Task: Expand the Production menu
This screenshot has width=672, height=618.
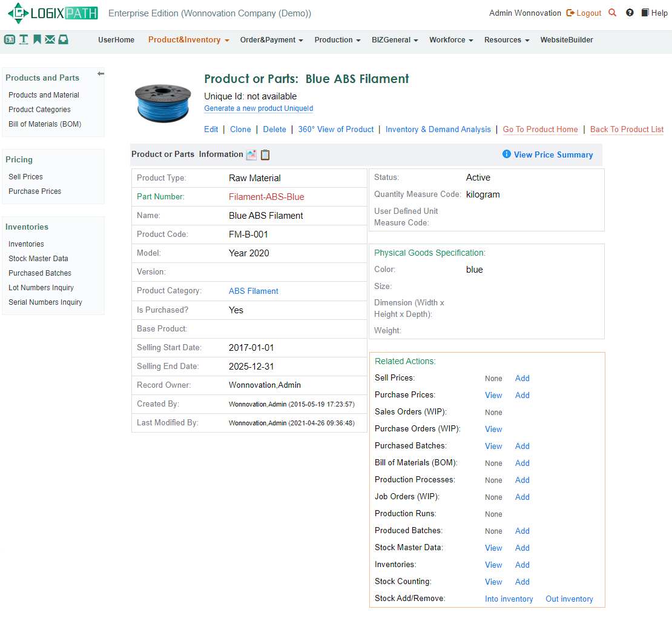Action: tap(337, 40)
